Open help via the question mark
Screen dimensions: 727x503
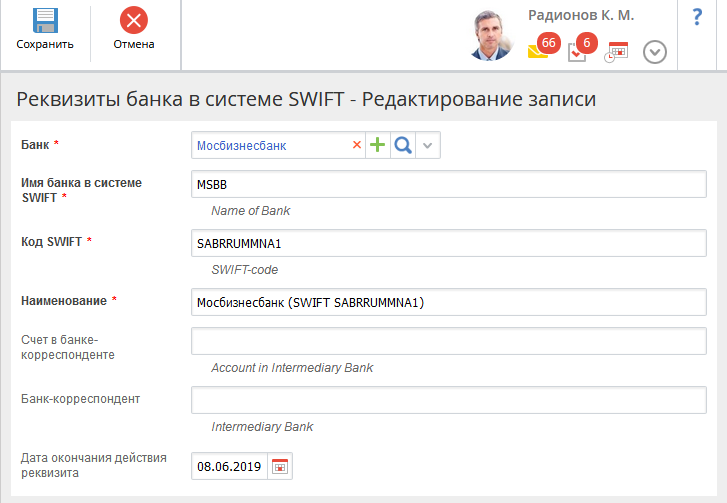point(697,17)
